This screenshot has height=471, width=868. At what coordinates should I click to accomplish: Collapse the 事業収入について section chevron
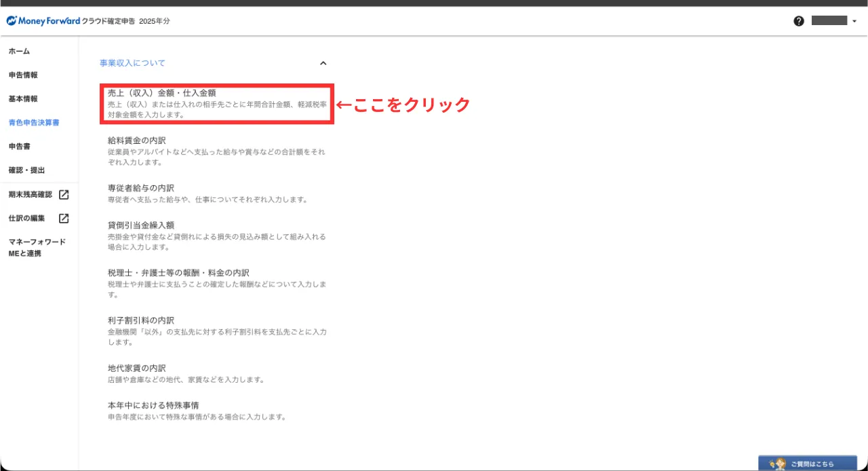pyautogui.click(x=323, y=63)
